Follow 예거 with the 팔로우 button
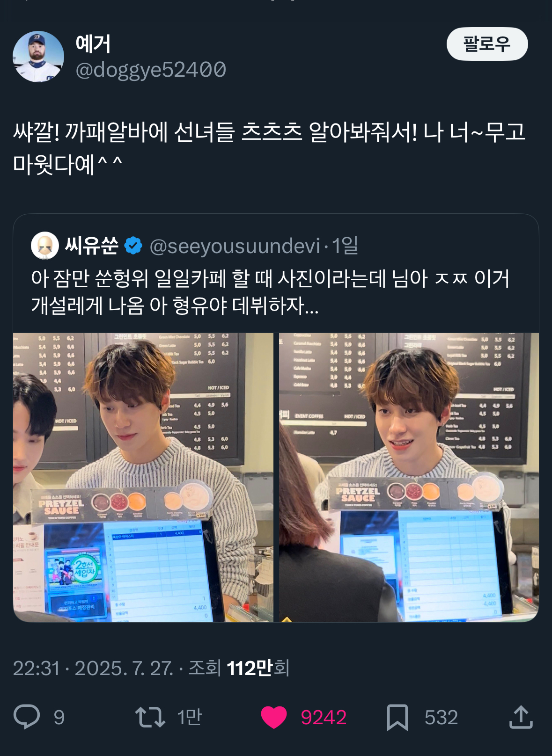Screen dimensions: 552x756 487,44
